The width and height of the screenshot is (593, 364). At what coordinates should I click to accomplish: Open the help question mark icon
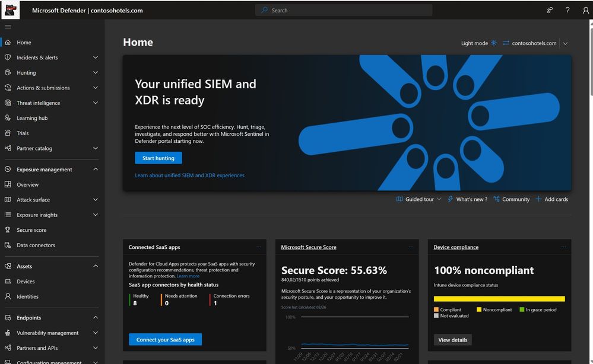[567, 10]
